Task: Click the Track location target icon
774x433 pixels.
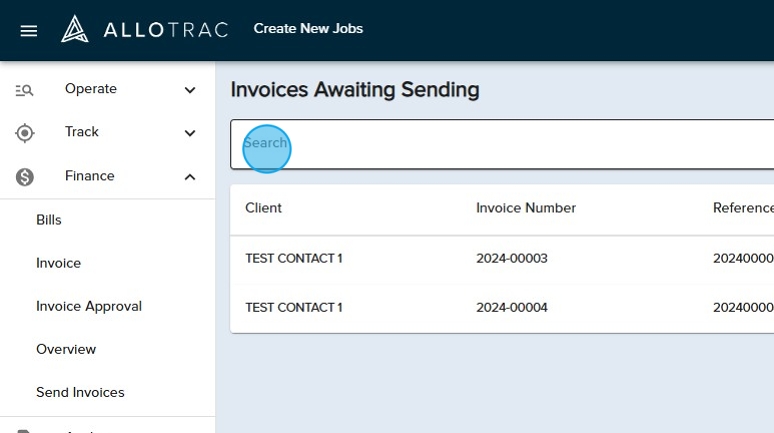Action: tap(25, 133)
